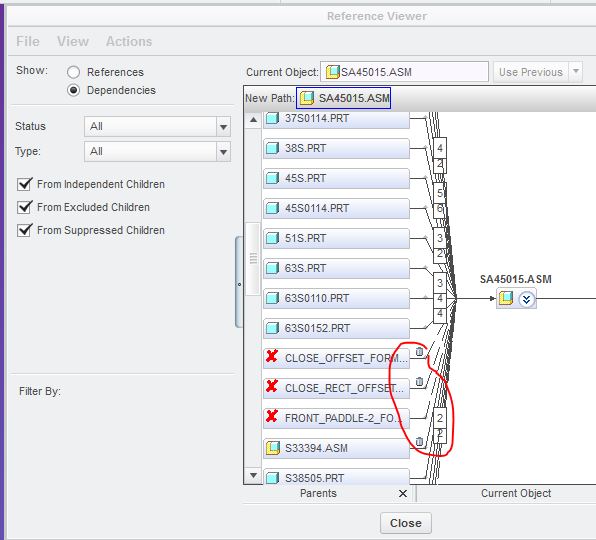
Task: Click the 63S0110.PRT part icon
Action: click(272, 298)
